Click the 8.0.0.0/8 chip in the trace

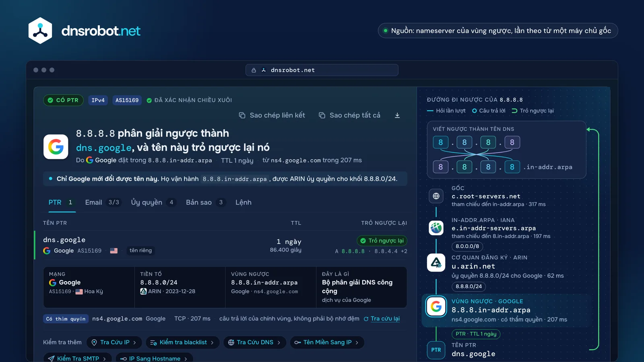[467, 246]
